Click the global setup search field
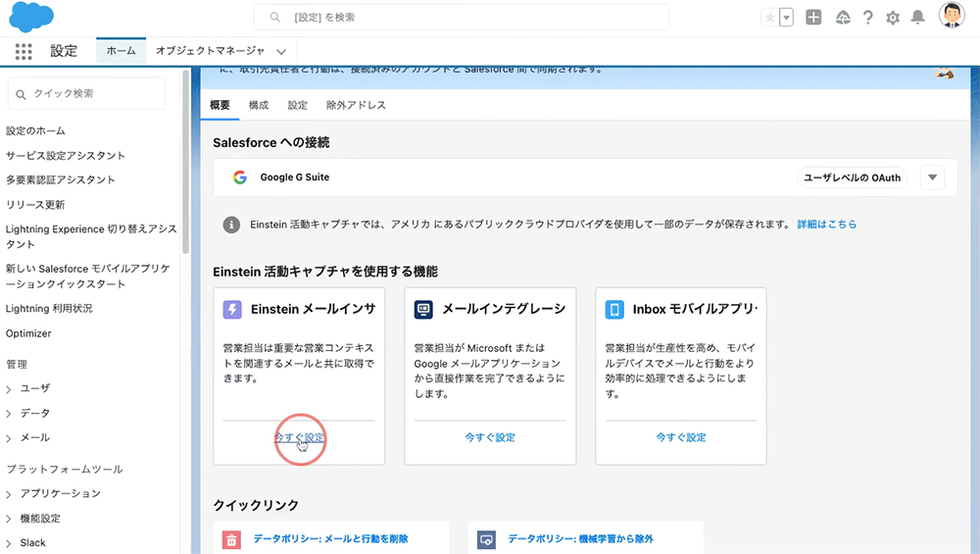The width and height of the screenshot is (980, 554). tap(462, 18)
